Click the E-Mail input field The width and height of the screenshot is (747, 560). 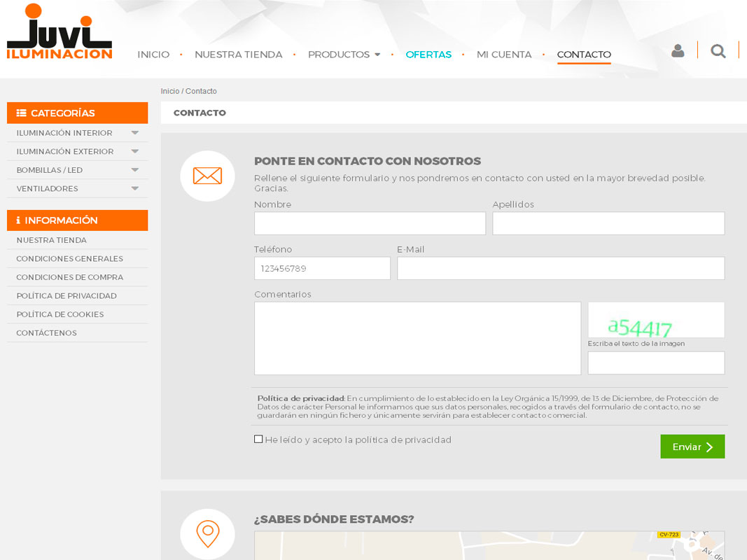[560, 268]
